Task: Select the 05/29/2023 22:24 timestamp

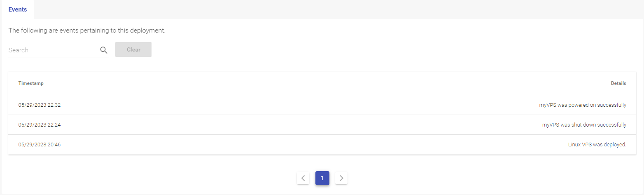Action: (40, 125)
